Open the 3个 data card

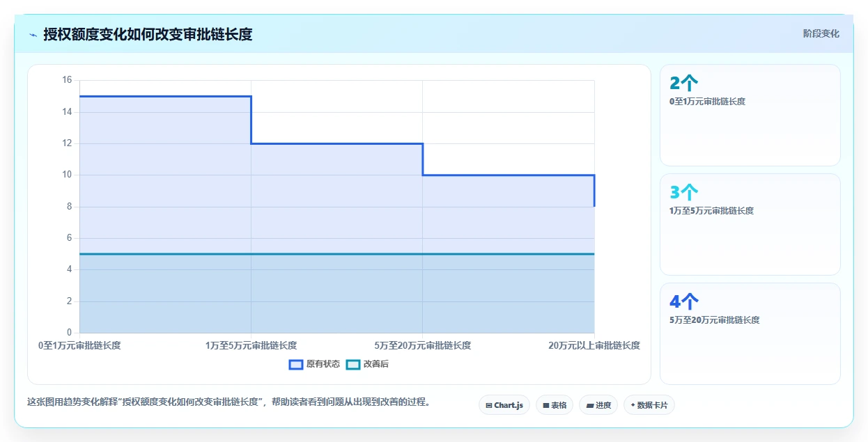750,224
